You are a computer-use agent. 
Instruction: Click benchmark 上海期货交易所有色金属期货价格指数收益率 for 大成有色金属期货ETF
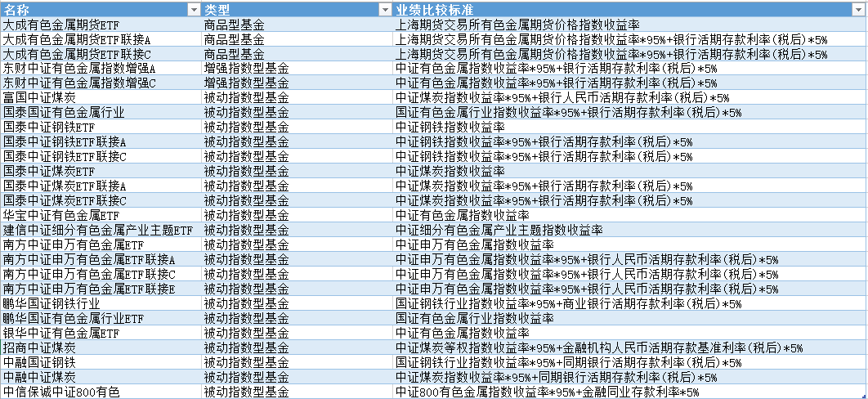630,25
